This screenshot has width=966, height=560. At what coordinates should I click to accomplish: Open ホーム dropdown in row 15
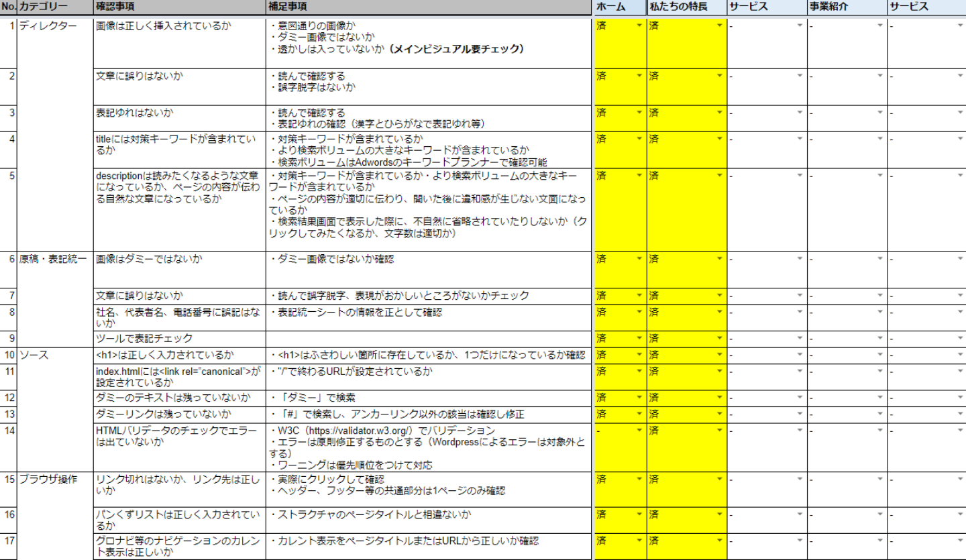(639, 480)
